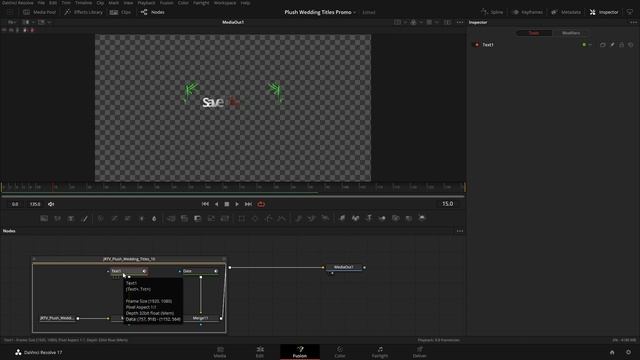Open viewer options three-dot menu
640x360 pixels.
point(460,22)
